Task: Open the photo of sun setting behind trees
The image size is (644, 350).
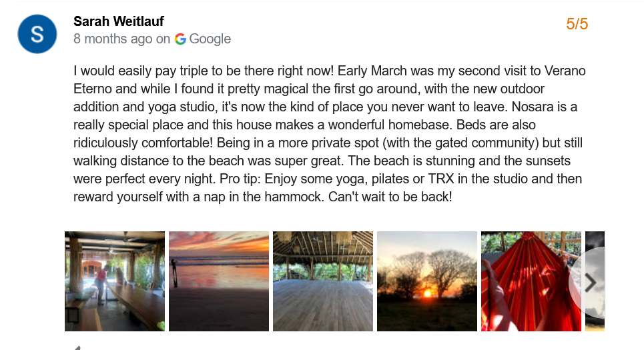Action: click(427, 281)
